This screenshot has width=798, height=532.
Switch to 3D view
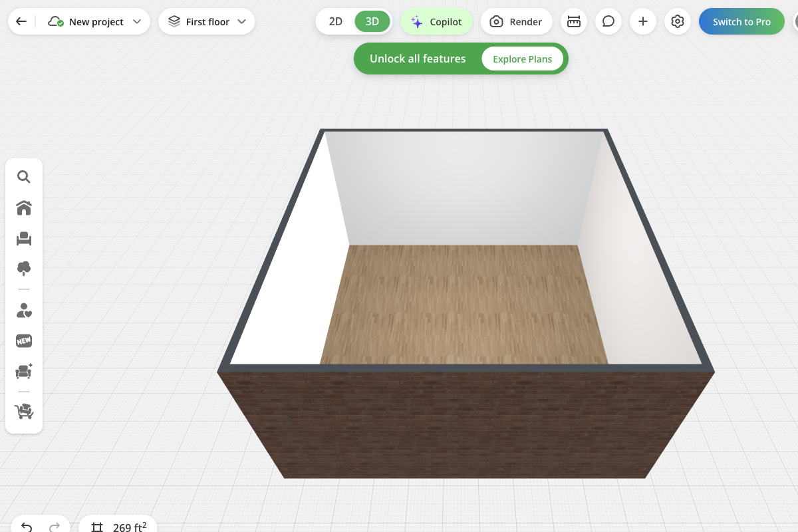coord(372,21)
